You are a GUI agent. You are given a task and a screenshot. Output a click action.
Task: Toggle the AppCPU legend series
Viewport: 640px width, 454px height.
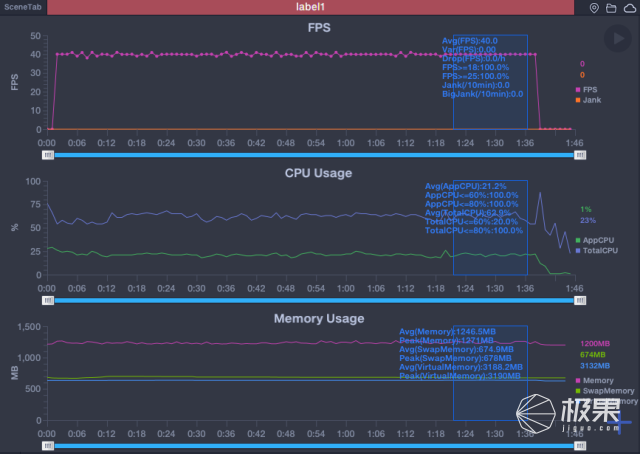595,240
